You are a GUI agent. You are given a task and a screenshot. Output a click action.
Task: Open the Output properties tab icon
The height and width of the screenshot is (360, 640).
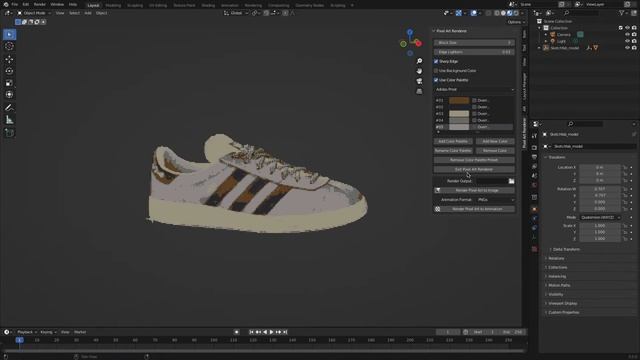pyautogui.click(x=534, y=157)
